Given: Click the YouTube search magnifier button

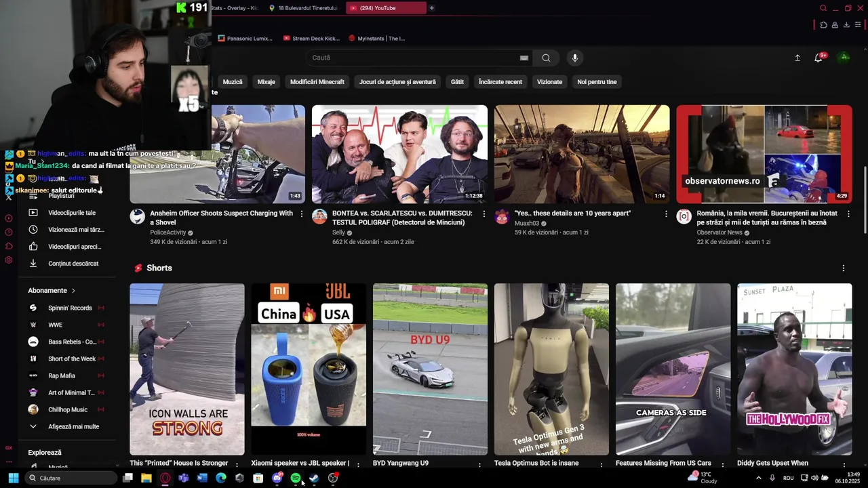Looking at the screenshot, I should [546, 58].
